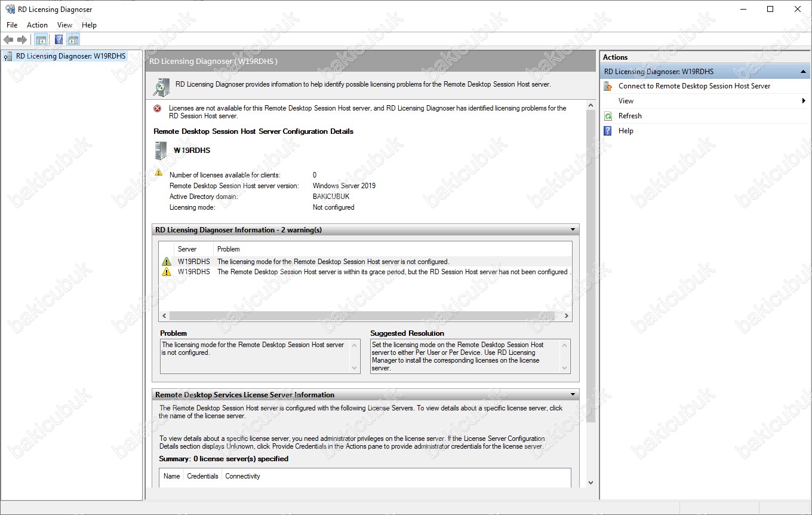The width and height of the screenshot is (812, 515).
Task: Expand the View submenu arrow in Actions
Action: [804, 101]
